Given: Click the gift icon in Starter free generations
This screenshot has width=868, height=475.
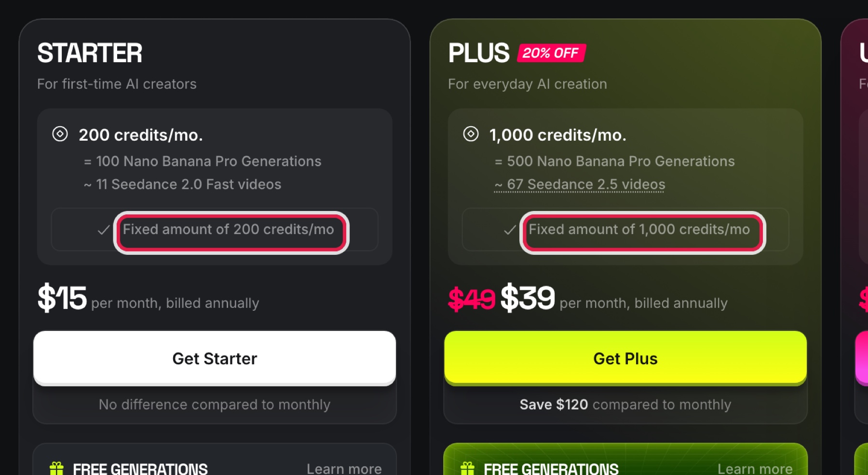Looking at the screenshot, I should point(57,469).
